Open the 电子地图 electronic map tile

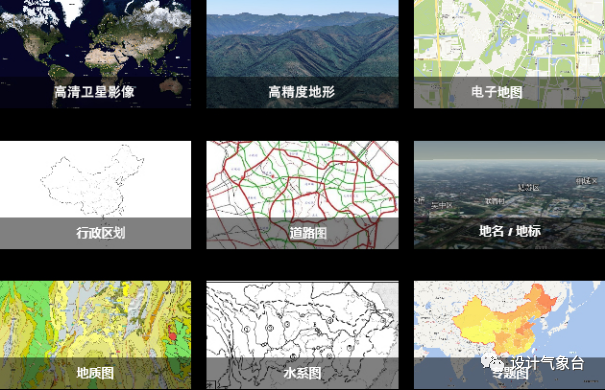(x=509, y=54)
